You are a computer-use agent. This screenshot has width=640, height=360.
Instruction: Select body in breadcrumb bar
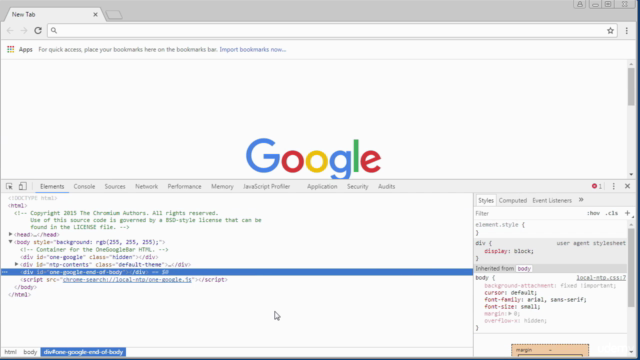[x=30, y=352]
